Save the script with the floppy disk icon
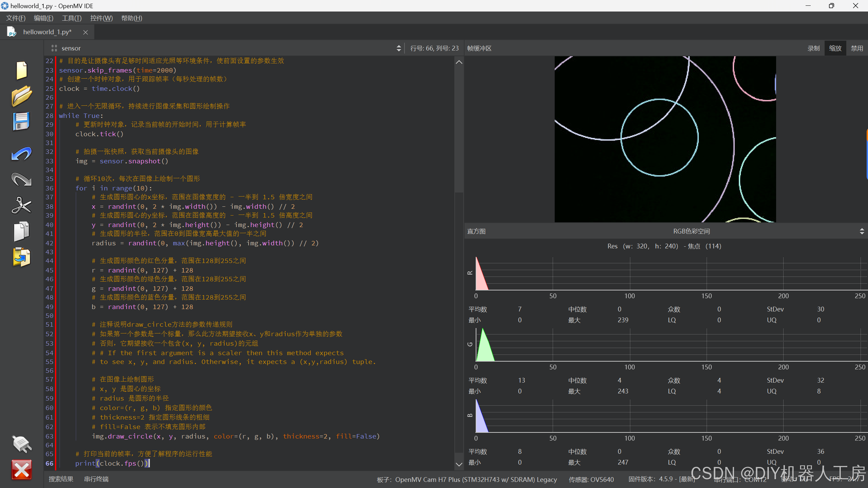The width and height of the screenshot is (868, 488). click(x=21, y=121)
